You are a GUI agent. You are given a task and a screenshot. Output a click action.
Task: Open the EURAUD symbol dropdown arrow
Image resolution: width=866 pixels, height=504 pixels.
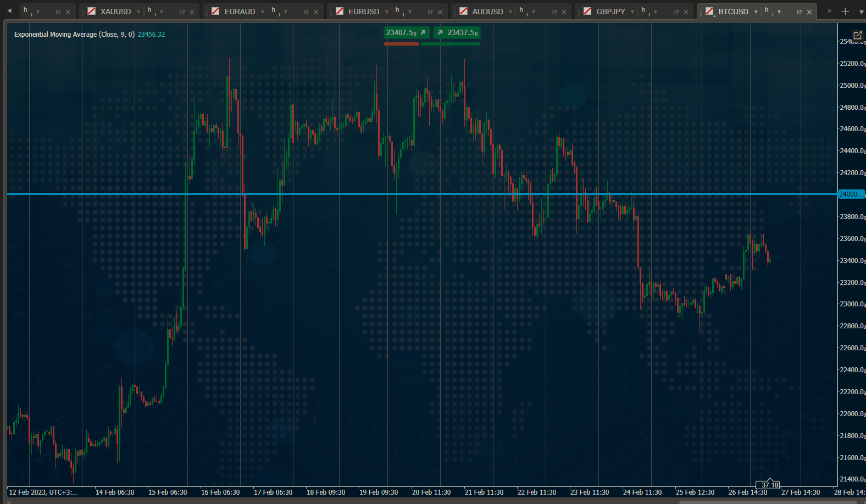[x=263, y=12]
